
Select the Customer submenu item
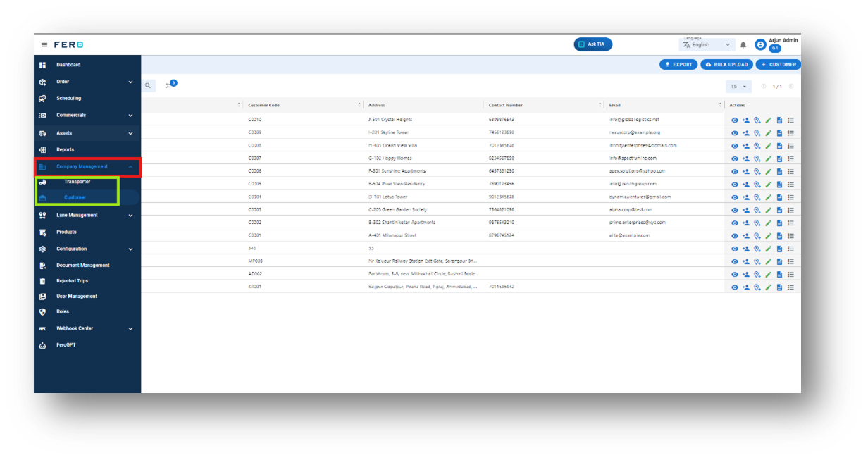(75, 197)
